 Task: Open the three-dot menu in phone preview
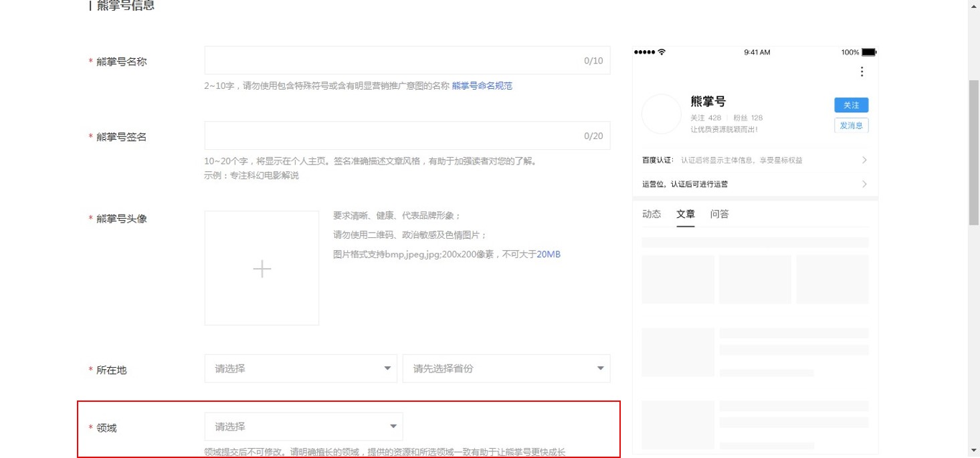(x=862, y=72)
